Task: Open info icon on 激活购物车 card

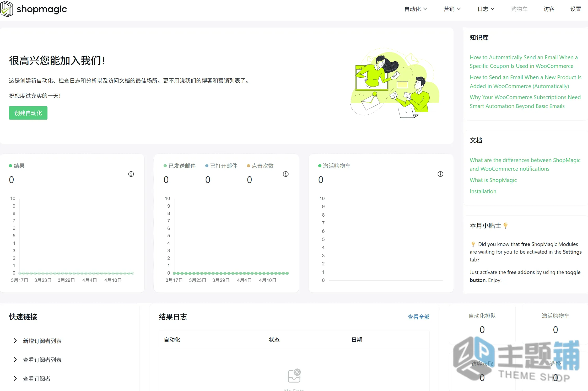Action: pyautogui.click(x=440, y=174)
